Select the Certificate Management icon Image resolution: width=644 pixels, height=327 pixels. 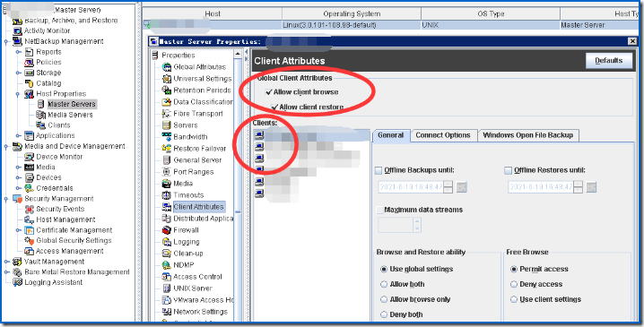(x=30, y=230)
